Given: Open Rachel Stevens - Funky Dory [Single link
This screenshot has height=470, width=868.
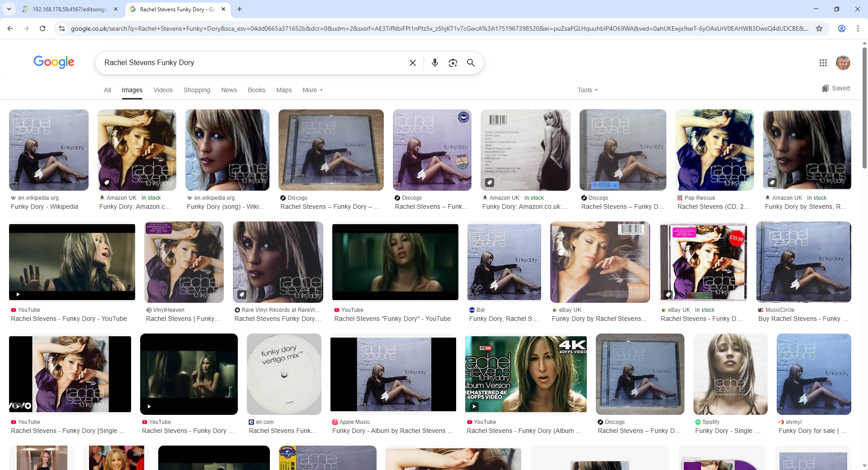Looking at the screenshot, I should coord(68,431).
